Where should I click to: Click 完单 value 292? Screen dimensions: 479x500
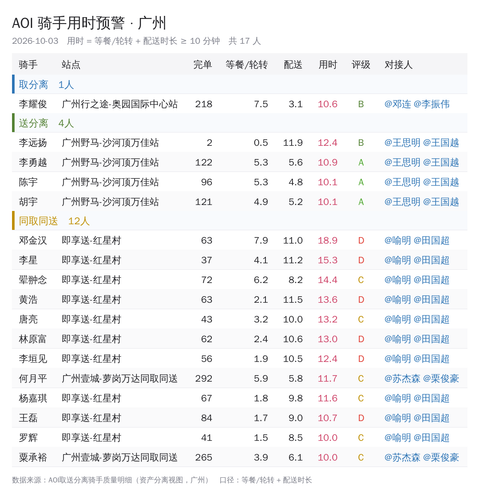tap(204, 378)
